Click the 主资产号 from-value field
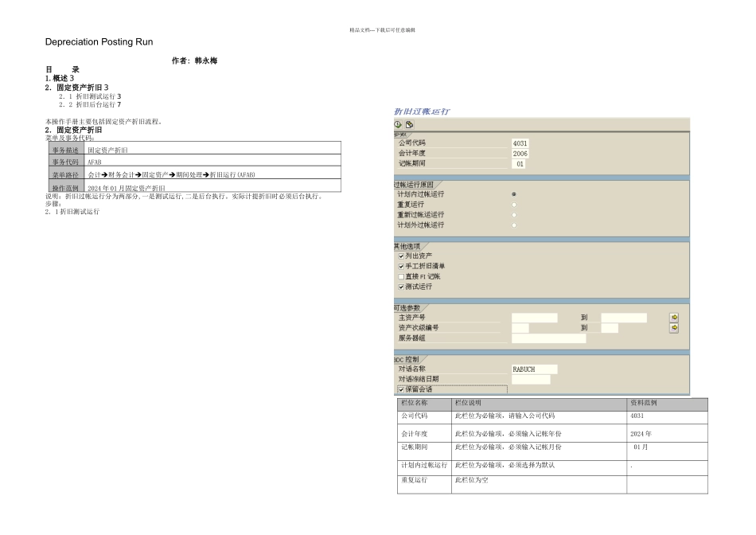 pyautogui.click(x=534, y=318)
